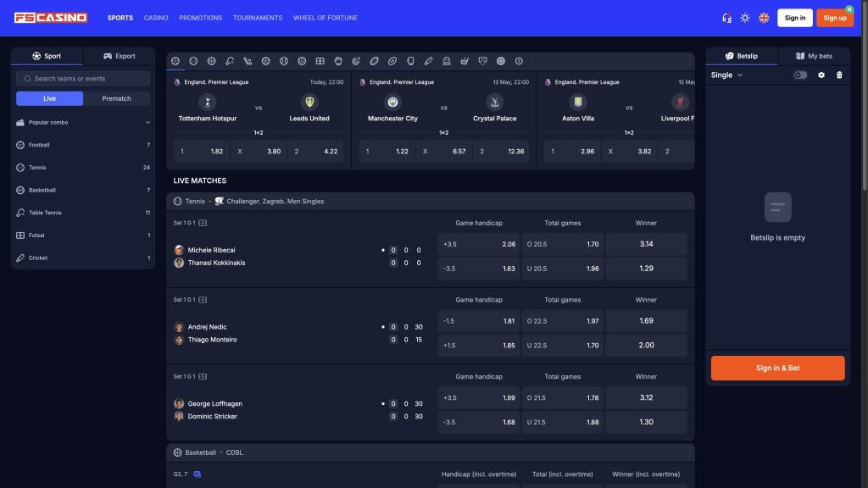Open Basketball category in sidebar

pos(83,191)
